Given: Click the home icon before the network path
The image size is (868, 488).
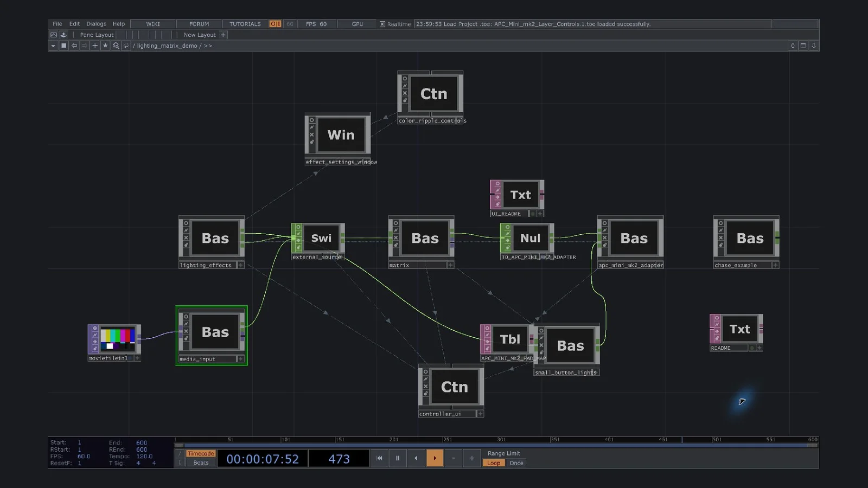Looking at the screenshot, I should click(x=126, y=46).
